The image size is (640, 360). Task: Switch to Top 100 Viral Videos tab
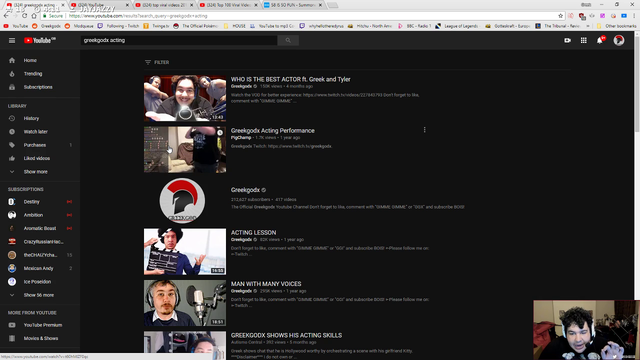228,5
